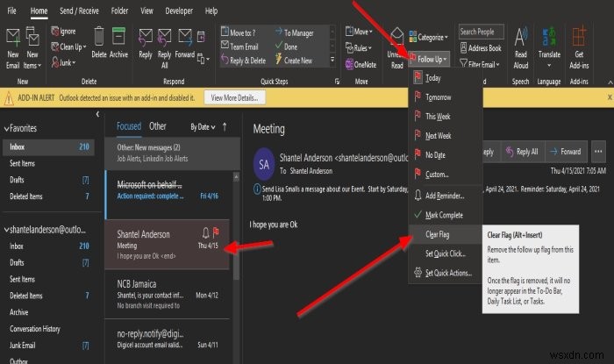Click Set Quick Actions option
Image resolution: width=614 pixels, height=364 pixels.
tap(446, 273)
